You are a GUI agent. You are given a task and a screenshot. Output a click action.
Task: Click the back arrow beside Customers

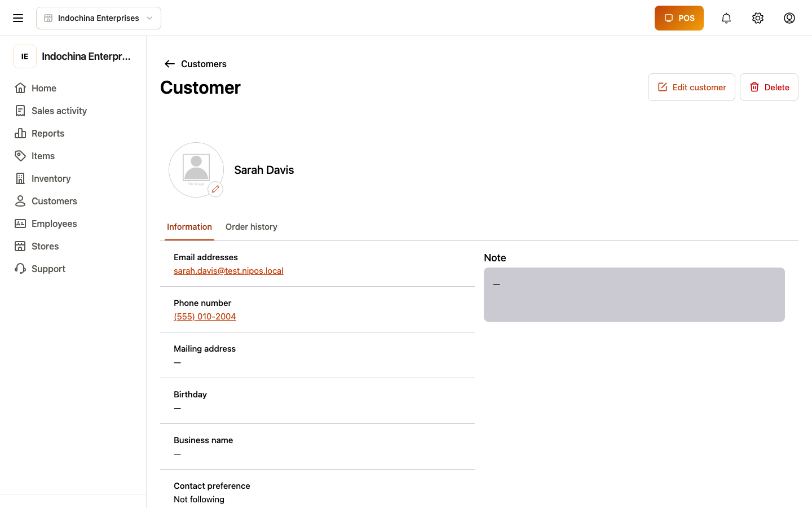(x=169, y=64)
